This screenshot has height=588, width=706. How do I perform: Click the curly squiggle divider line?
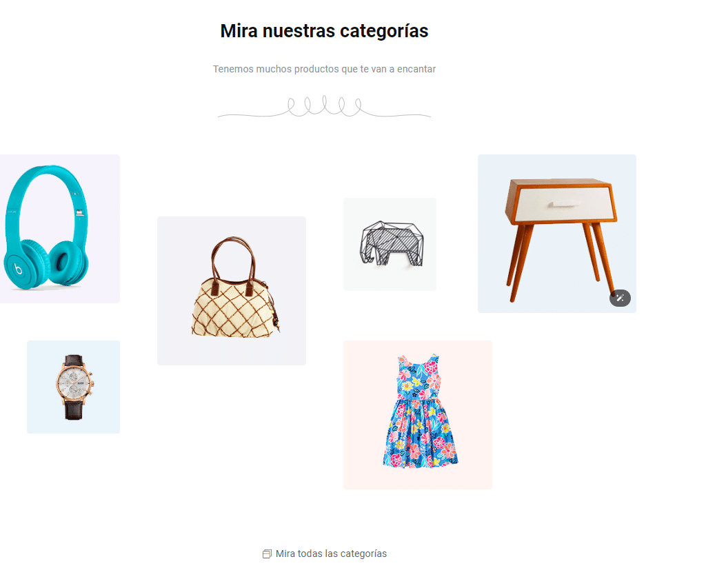click(324, 107)
